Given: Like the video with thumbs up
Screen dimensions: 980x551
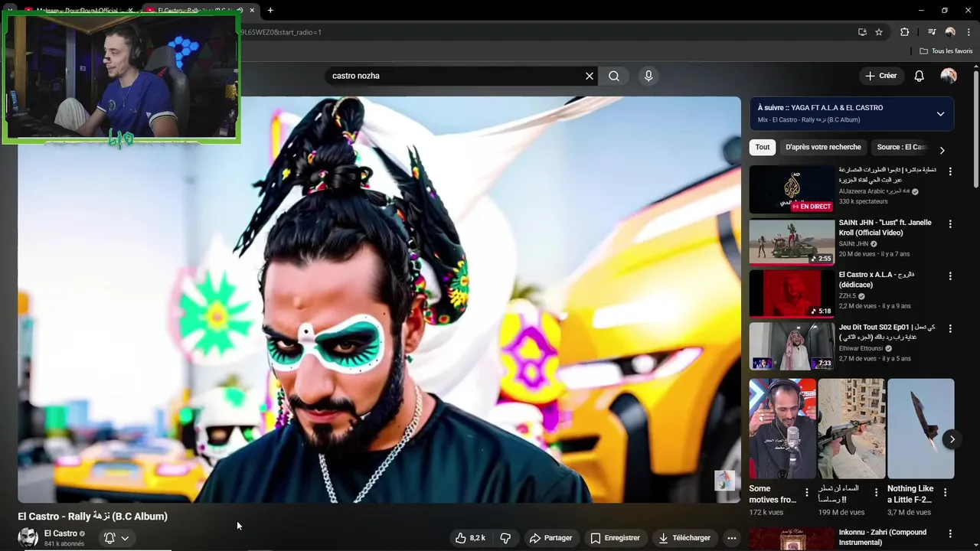Looking at the screenshot, I should [x=471, y=538].
